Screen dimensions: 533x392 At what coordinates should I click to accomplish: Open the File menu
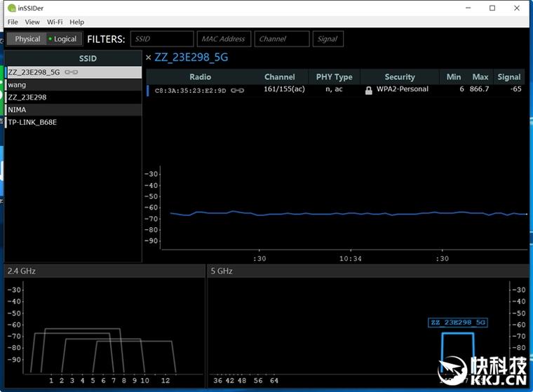coord(13,22)
